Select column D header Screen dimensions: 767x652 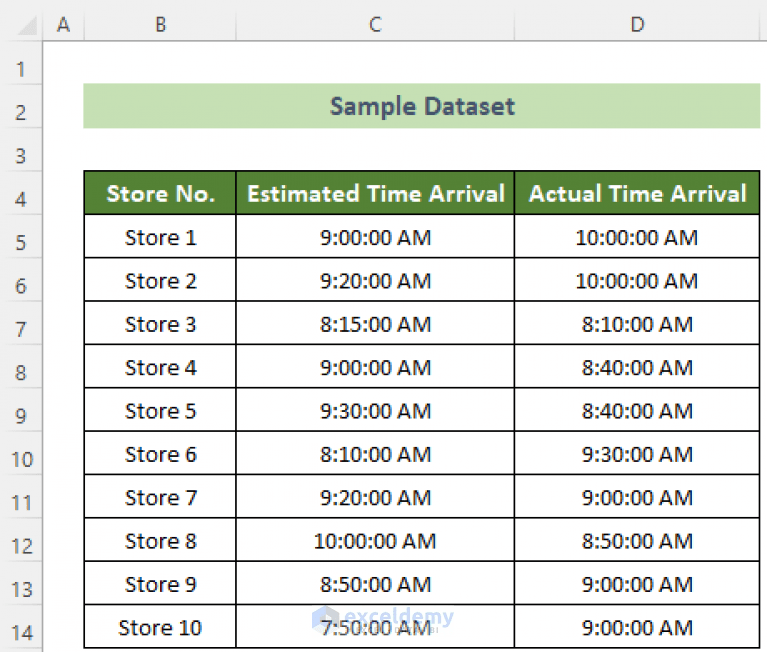tap(637, 24)
